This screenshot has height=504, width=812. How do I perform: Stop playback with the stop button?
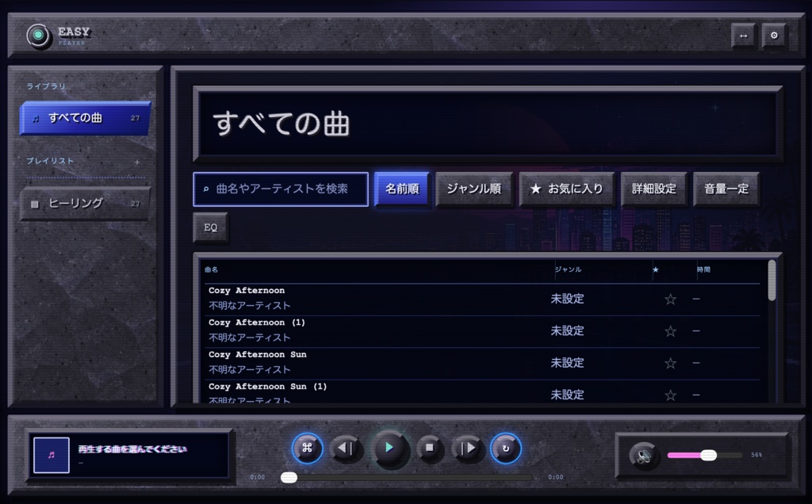click(429, 448)
